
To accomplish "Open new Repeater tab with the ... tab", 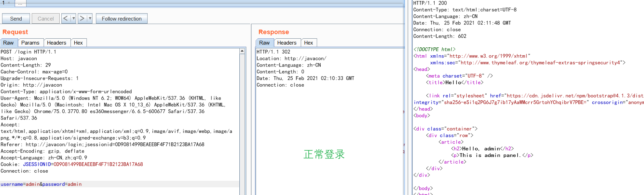I will [20, 3].
